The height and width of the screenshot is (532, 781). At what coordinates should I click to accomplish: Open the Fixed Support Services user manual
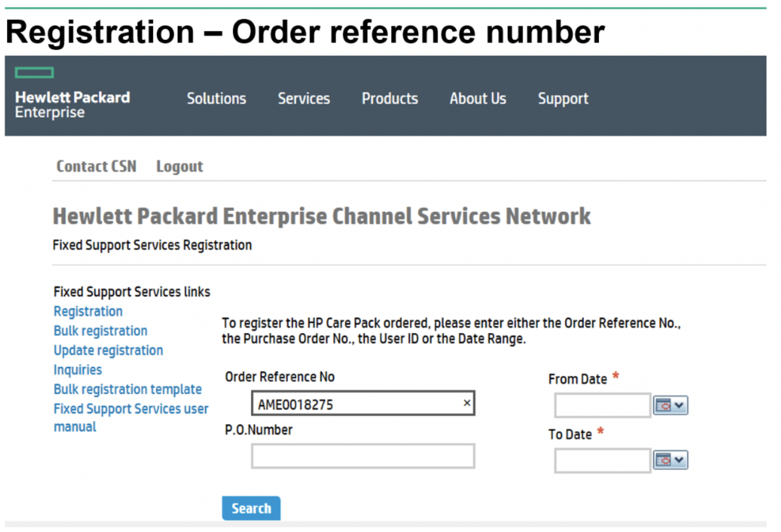(131, 418)
